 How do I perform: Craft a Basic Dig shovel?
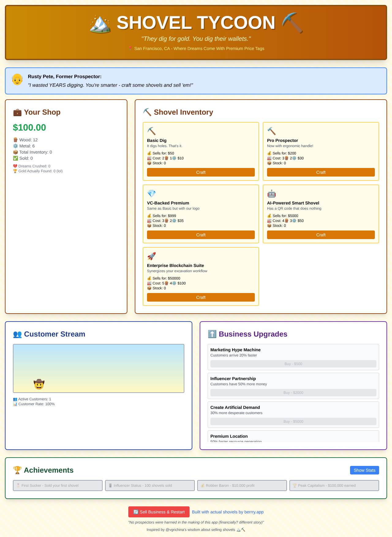[201, 172]
